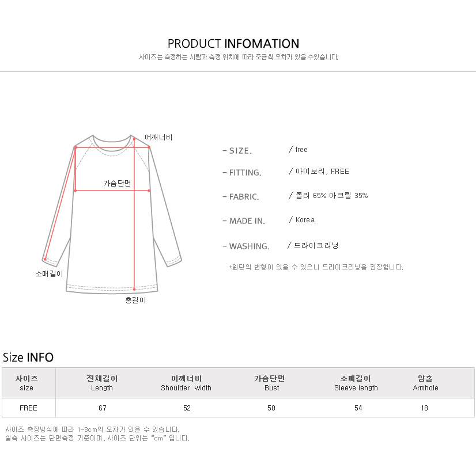Click the 소매길이 Sleeve length column header

pyautogui.click(x=356, y=383)
